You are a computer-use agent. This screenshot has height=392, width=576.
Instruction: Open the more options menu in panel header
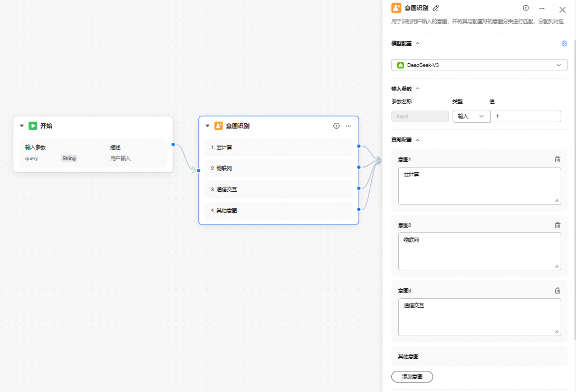pos(542,8)
